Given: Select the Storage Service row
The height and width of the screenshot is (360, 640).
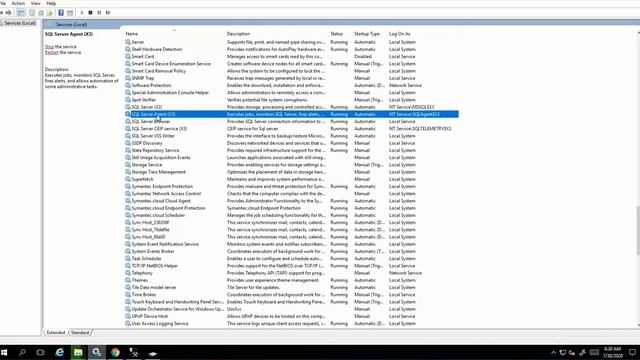Looking at the screenshot, I should click(x=292, y=165).
